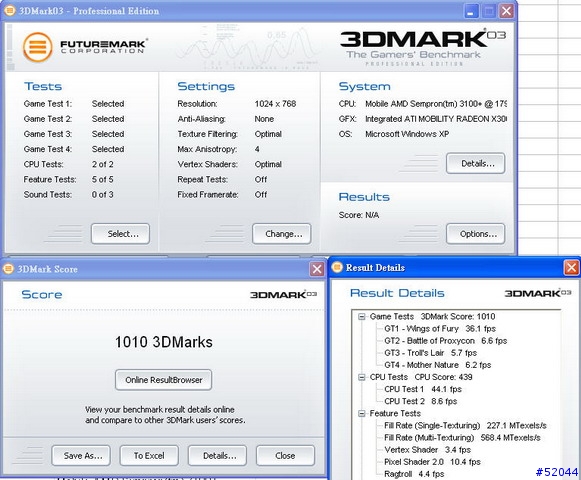Viewport: 581px width, 480px height.
Task: Select GT2 - Battle of Proxycon row
Action: pyautogui.click(x=446, y=341)
